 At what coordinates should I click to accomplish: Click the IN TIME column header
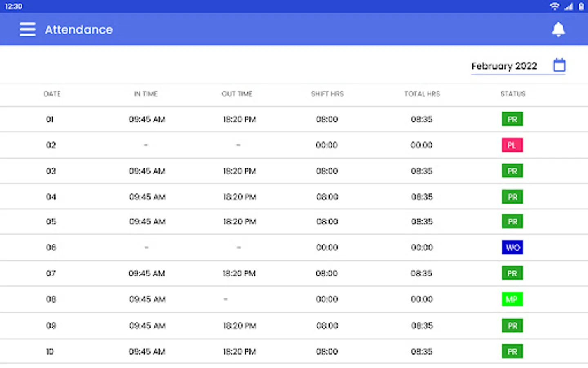coord(146,94)
